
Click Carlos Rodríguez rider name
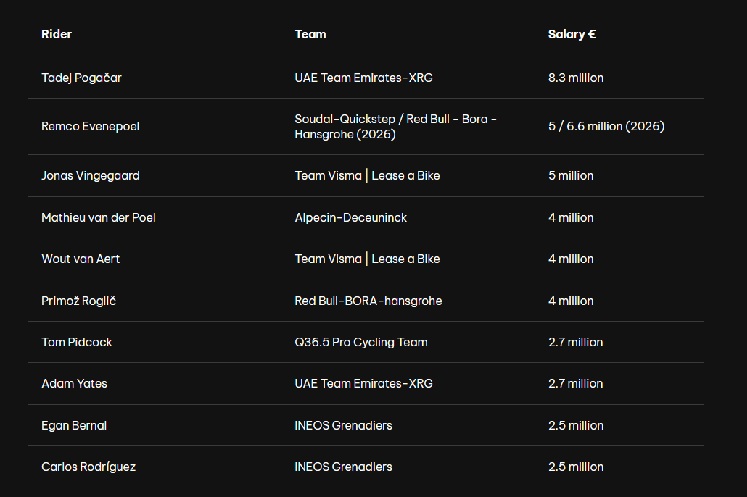click(x=88, y=467)
